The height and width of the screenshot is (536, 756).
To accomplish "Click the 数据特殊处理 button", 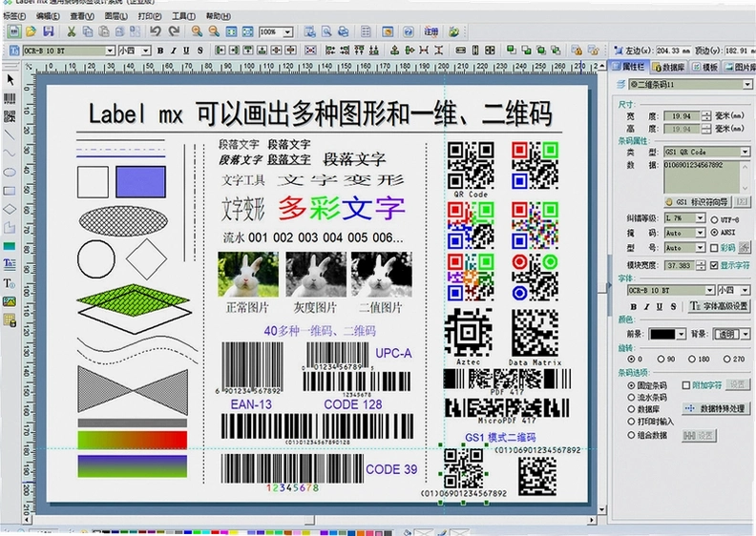I will pyautogui.click(x=717, y=408).
